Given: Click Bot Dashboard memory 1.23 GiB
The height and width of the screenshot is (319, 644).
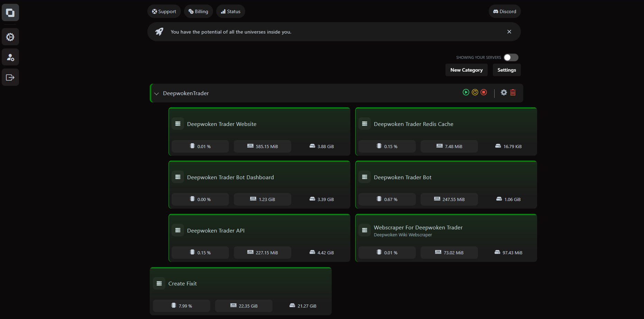Looking at the screenshot, I should (x=263, y=199).
